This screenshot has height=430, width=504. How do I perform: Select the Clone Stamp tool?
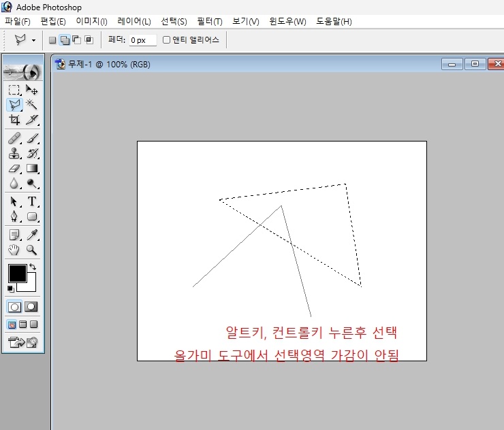pyautogui.click(x=14, y=154)
